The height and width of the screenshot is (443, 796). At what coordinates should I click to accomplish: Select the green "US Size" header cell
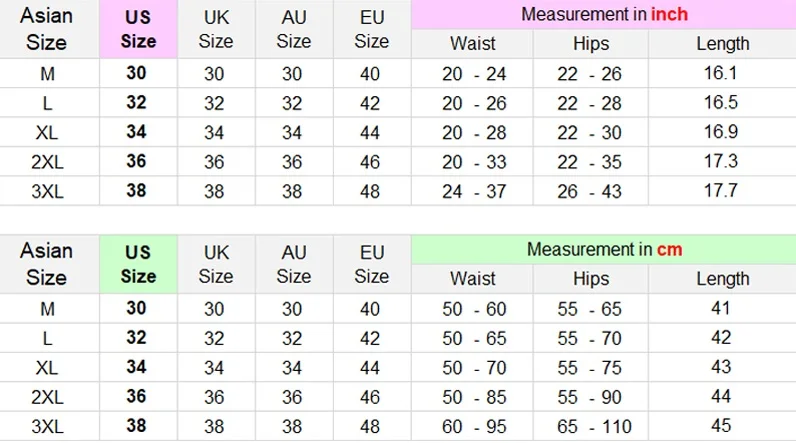point(139,264)
